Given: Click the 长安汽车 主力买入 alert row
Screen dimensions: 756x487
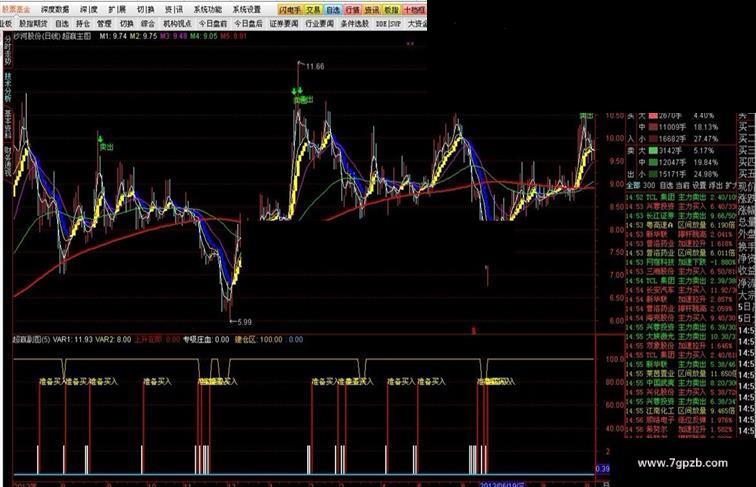Looking at the screenshot, I should [681, 290].
